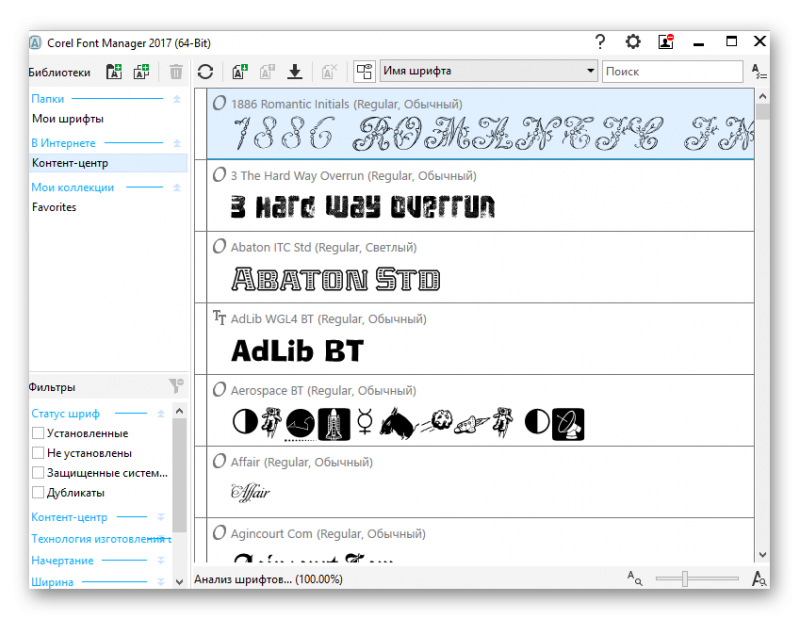
Task: Collapse the В Интернете section arrow
Action: (177, 143)
